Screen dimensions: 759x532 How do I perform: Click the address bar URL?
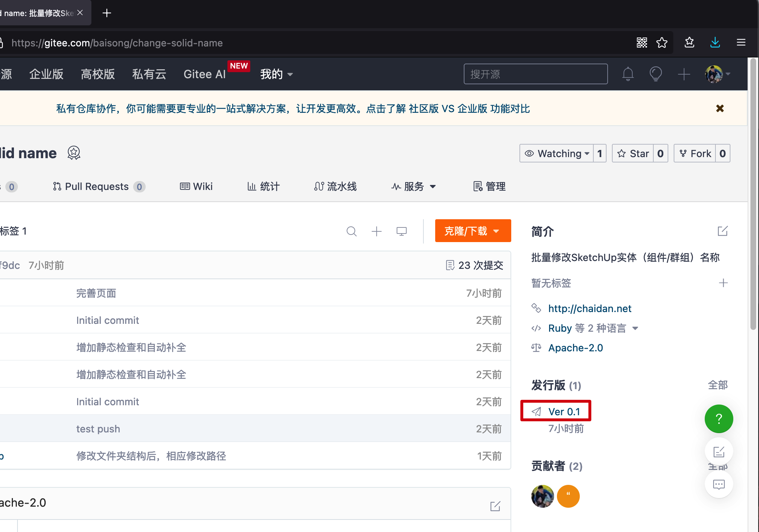pyautogui.click(x=117, y=43)
